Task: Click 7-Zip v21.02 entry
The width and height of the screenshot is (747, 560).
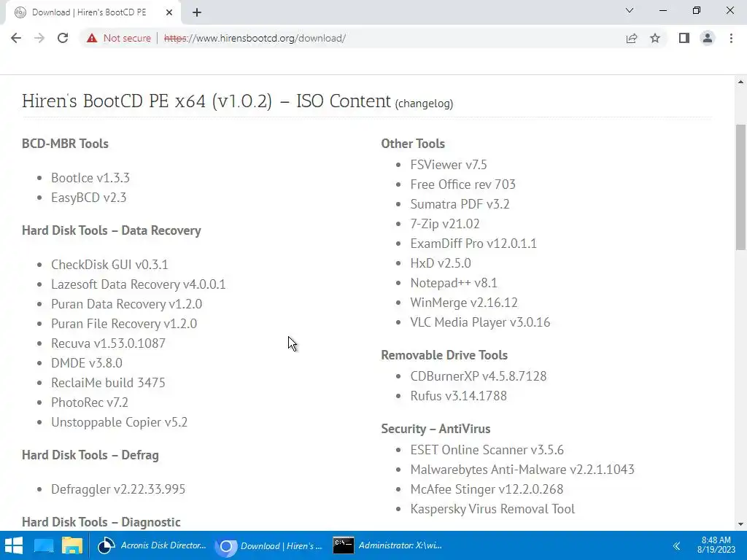Action: (444, 224)
